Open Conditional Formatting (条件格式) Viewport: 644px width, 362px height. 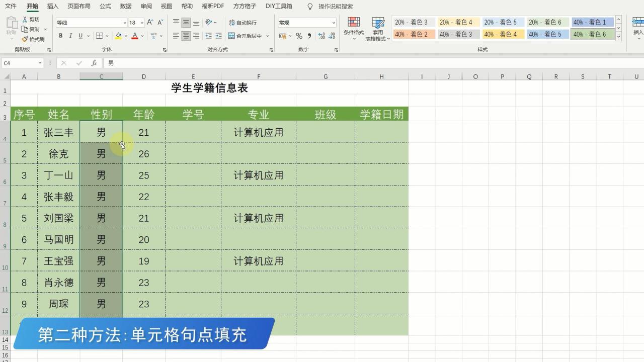[x=354, y=28]
